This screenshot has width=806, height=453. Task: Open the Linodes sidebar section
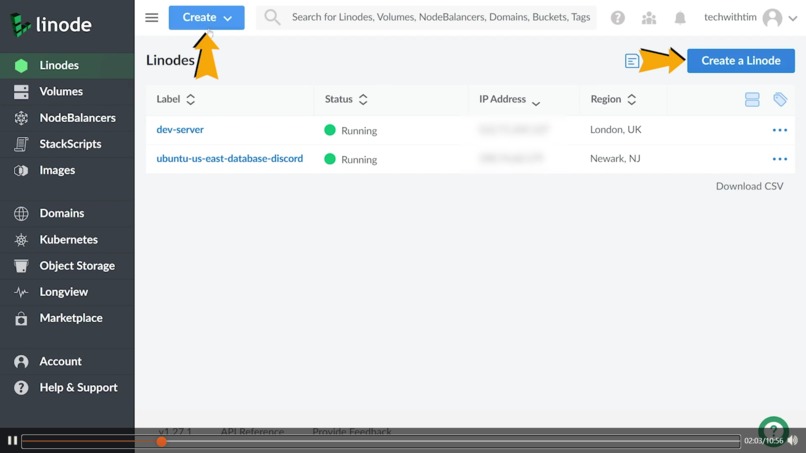67,65
